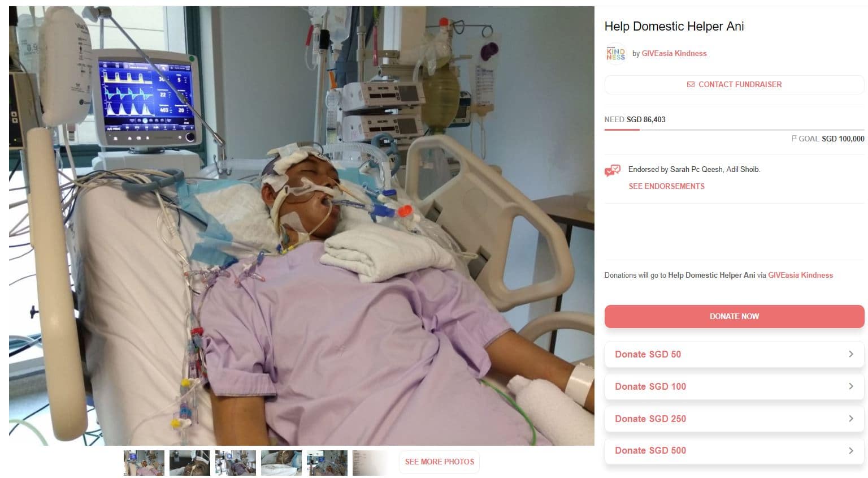Select the third photo thumbnail
The width and height of the screenshot is (868, 478).
(x=236, y=463)
